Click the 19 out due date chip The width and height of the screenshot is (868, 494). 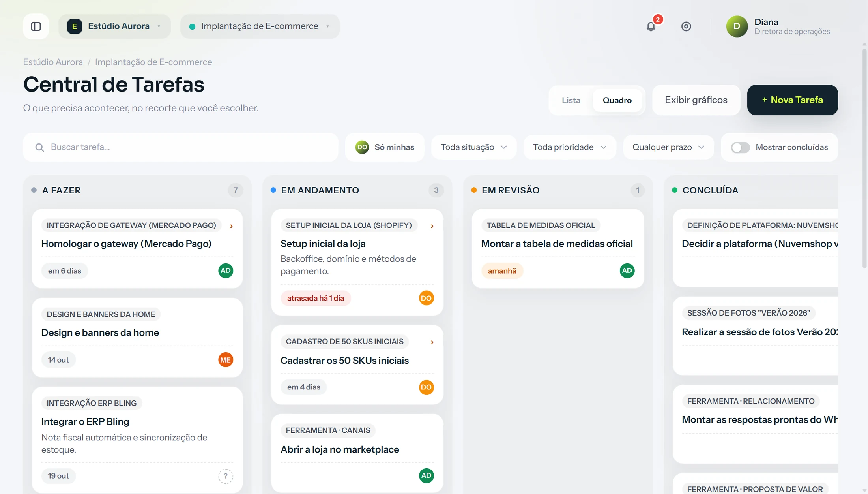(58, 476)
